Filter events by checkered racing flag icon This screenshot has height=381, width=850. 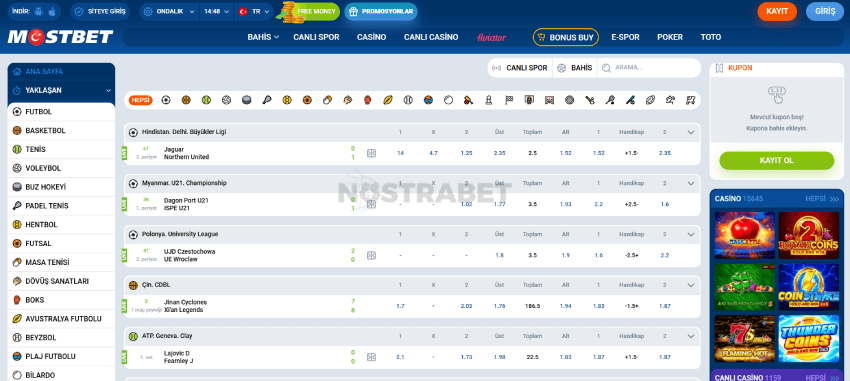coord(509,100)
